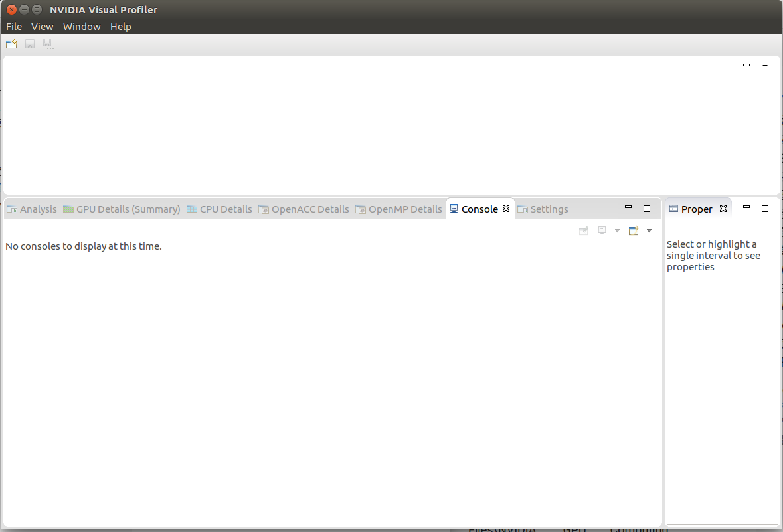Click the Save As toolbar icon

[x=47, y=43]
